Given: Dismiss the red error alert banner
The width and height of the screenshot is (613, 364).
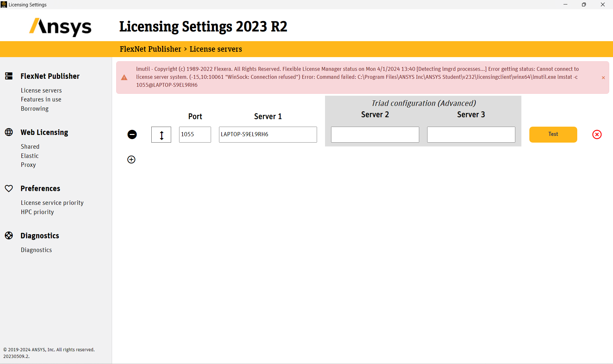Looking at the screenshot, I should (603, 78).
